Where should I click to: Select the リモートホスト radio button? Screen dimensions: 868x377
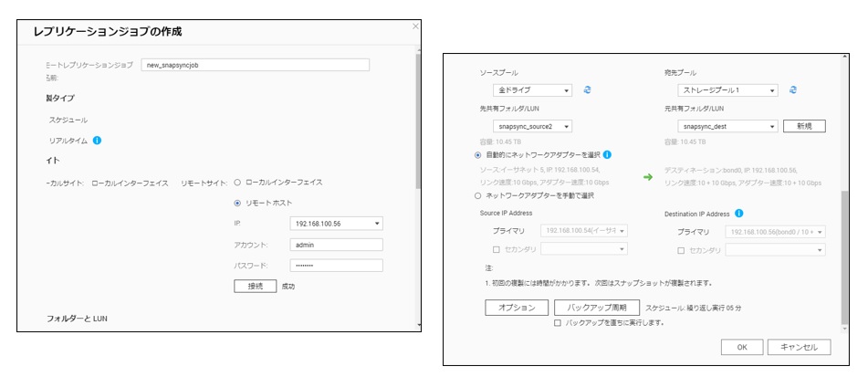pos(237,203)
